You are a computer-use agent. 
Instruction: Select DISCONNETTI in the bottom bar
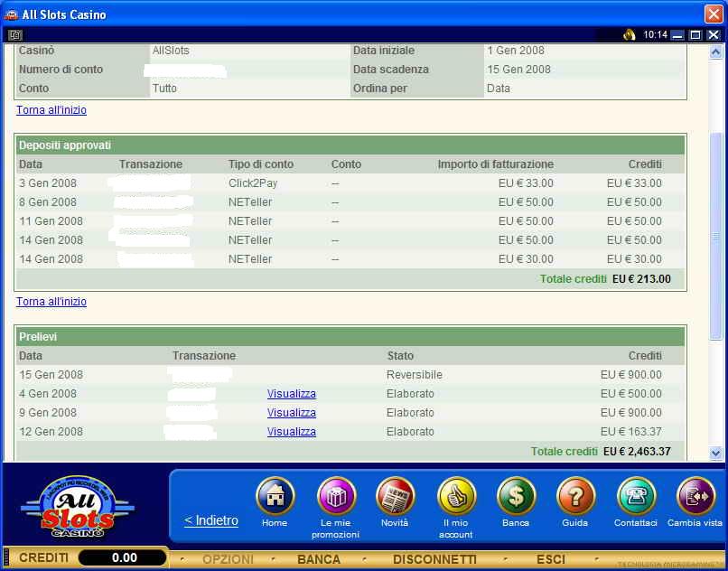(435, 559)
